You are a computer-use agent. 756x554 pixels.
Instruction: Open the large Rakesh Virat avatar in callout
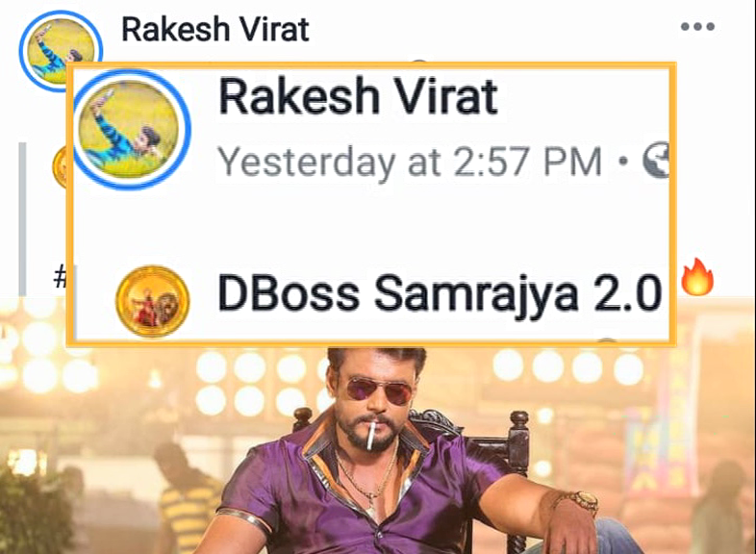click(x=129, y=129)
